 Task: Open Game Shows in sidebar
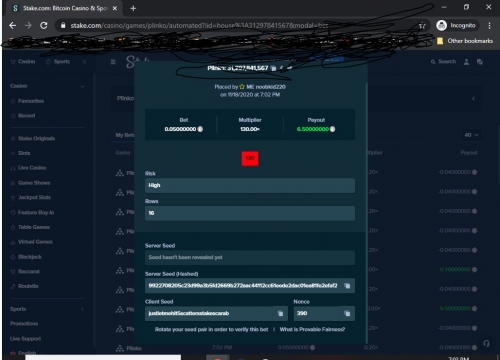coord(30,183)
